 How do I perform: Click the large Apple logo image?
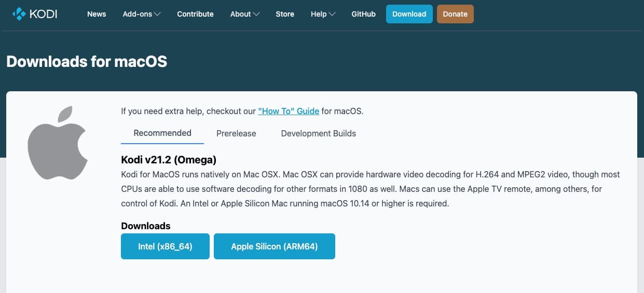(x=58, y=143)
